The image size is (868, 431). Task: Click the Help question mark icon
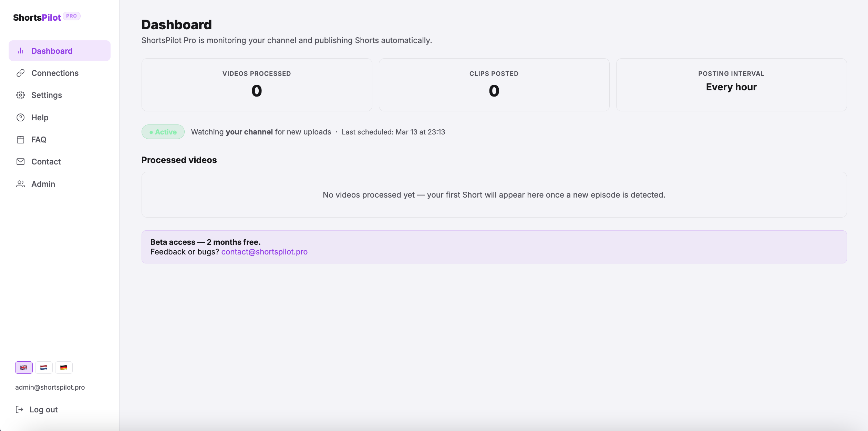click(x=20, y=117)
